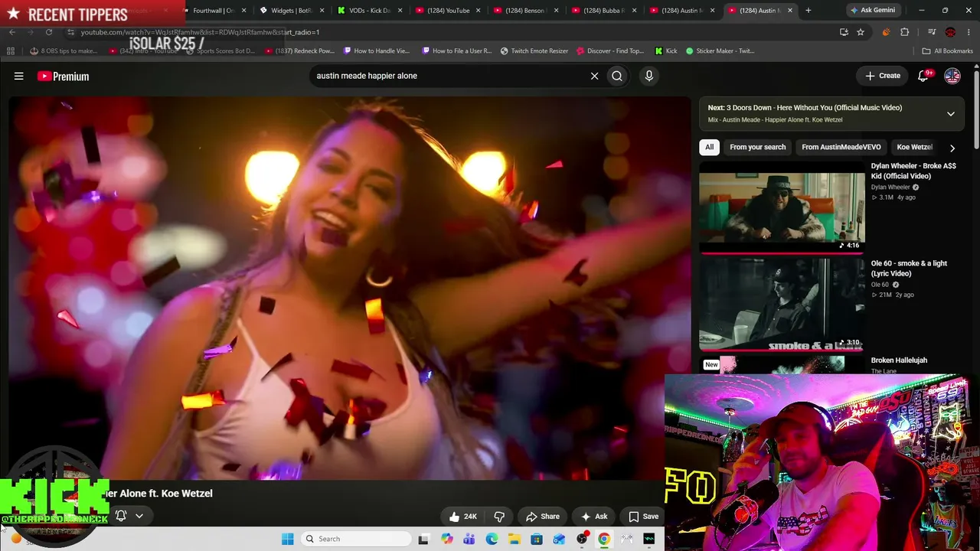Open the subscription options dropdown arrow
The width and height of the screenshot is (980, 551).
[x=139, y=516]
